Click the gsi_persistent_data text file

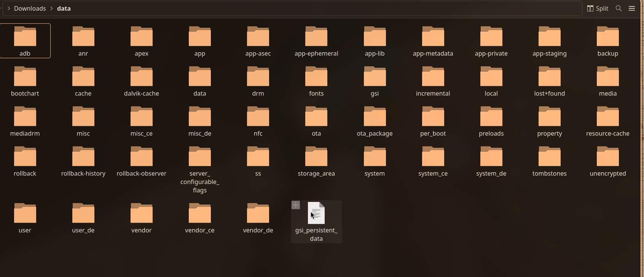click(x=316, y=222)
